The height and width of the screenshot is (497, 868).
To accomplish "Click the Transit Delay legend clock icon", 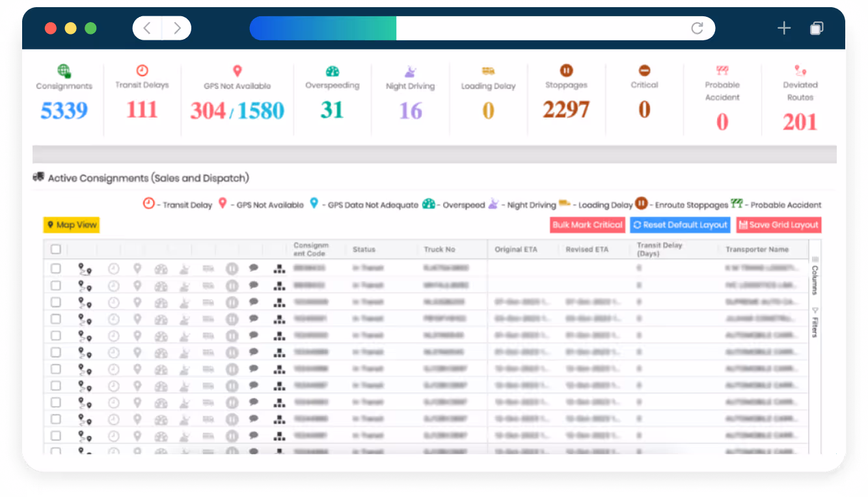I will pyautogui.click(x=149, y=204).
